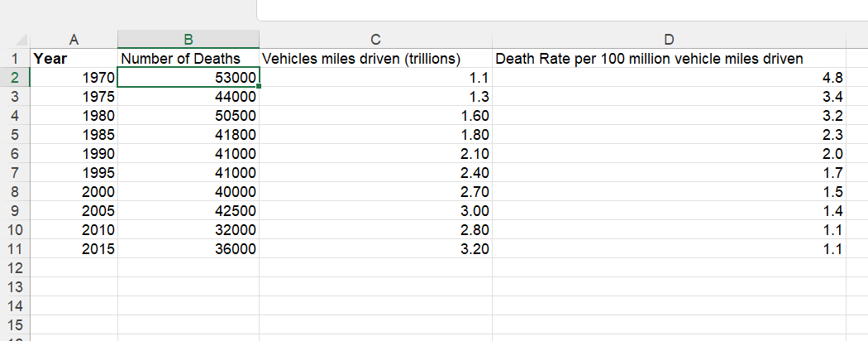Select the cell with 41800 deaths
This screenshot has width=868, height=341.
(x=188, y=135)
